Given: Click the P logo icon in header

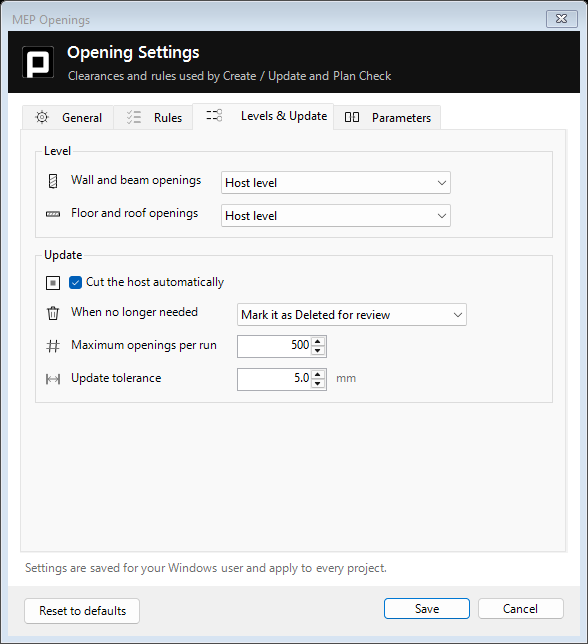Looking at the screenshot, I should tap(38, 62).
